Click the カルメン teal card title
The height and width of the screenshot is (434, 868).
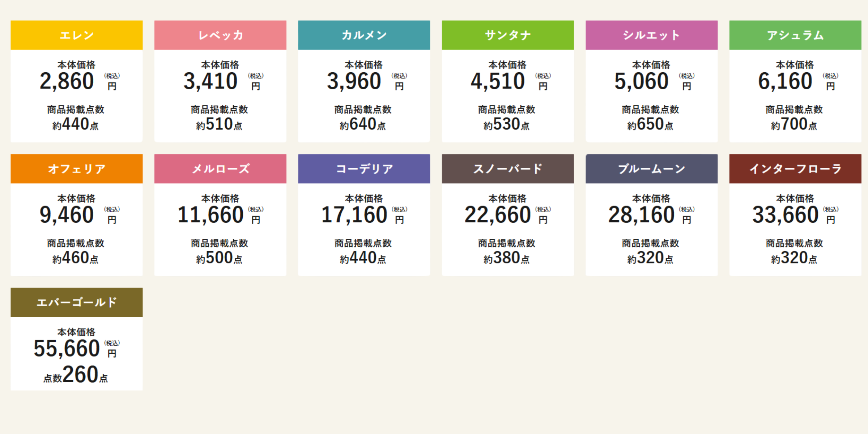[x=364, y=35]
